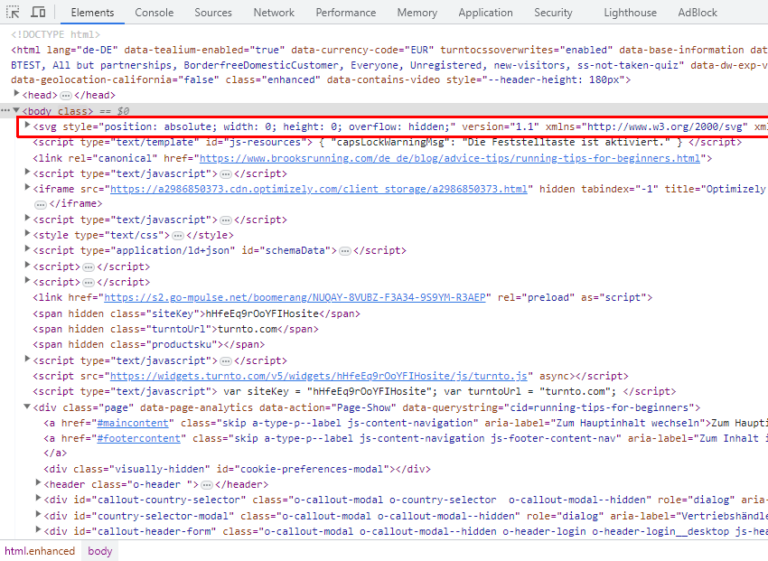Open the Network tab
This screenshot has width=768, height=561.
click(x=273, y=13)
